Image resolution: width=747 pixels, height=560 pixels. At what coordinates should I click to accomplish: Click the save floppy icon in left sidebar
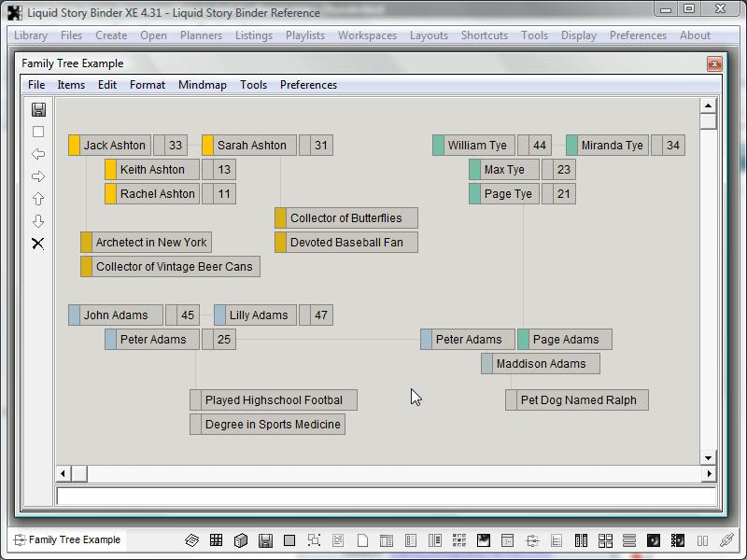(38, 109)
